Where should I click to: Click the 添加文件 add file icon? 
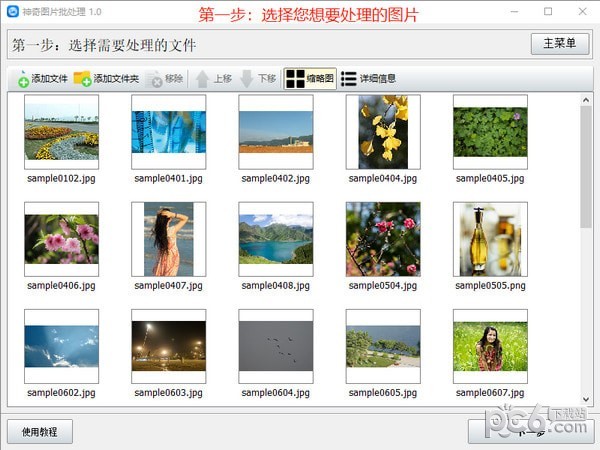[x=23, y=79]
